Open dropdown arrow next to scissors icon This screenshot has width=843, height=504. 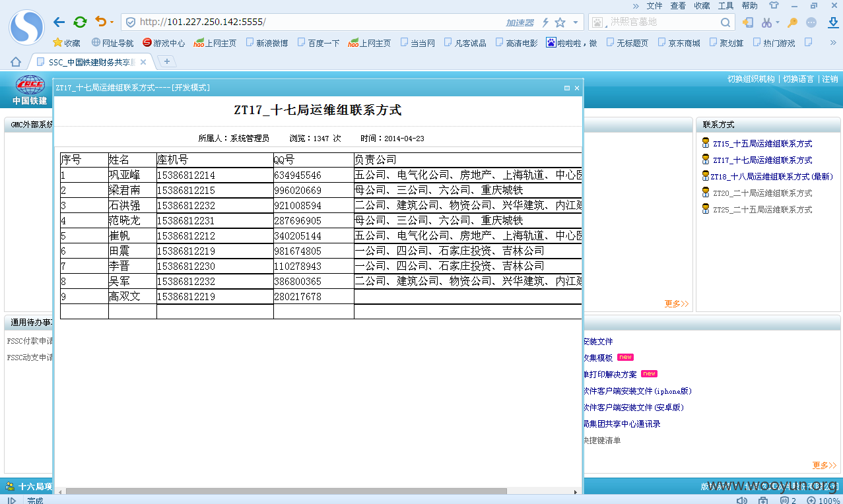coord(777,22)
